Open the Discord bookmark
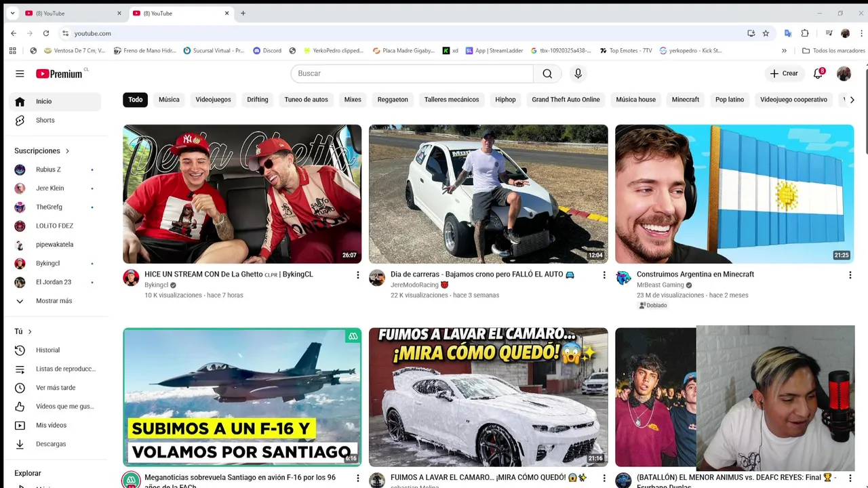868x488 pixels. tap(267, 50)
